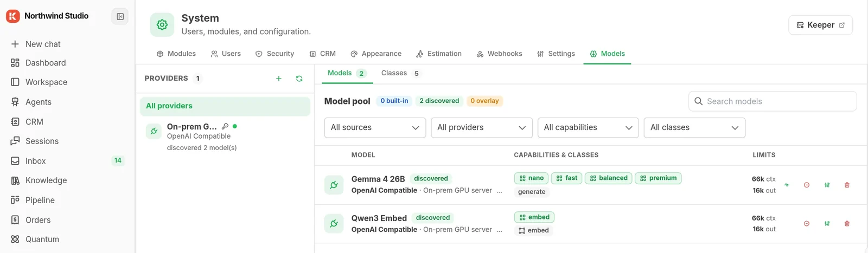Open Knowledge from the sidebar
The image size is (868, 253).
(x=39, y=180)
